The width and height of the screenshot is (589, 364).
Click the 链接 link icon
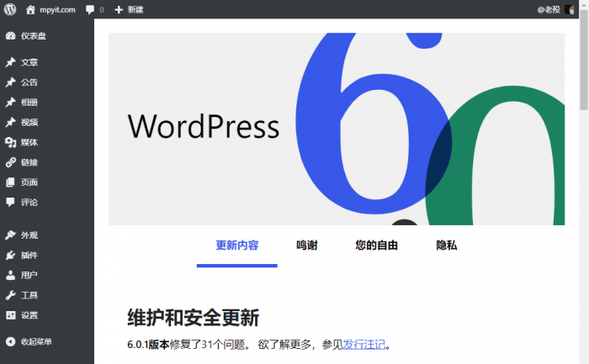(10, 162)
